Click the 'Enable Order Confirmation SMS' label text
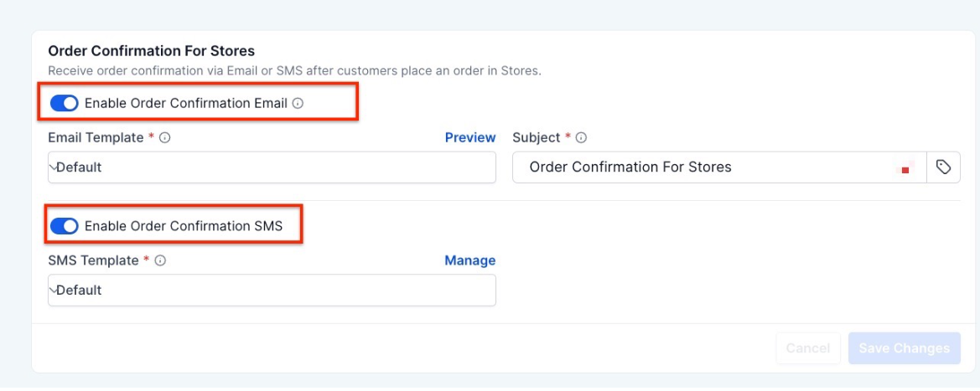 point(184,226)
